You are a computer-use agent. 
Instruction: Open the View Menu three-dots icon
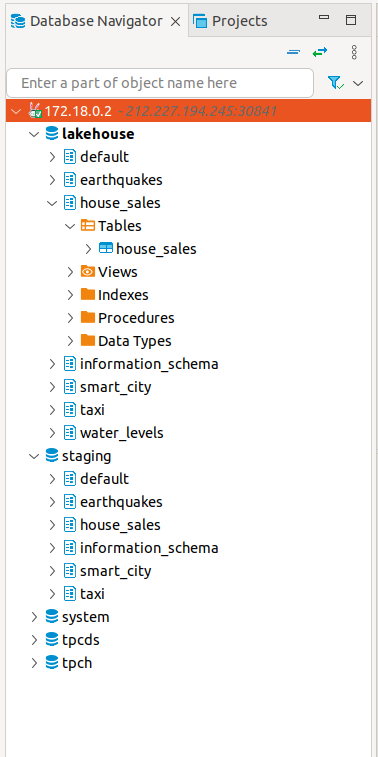click(x=354, y=52)
